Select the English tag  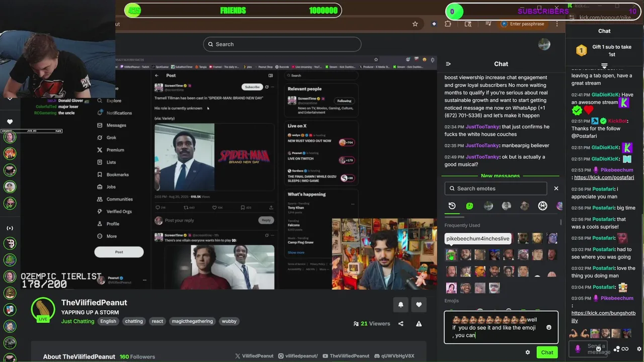pos(108,321)
